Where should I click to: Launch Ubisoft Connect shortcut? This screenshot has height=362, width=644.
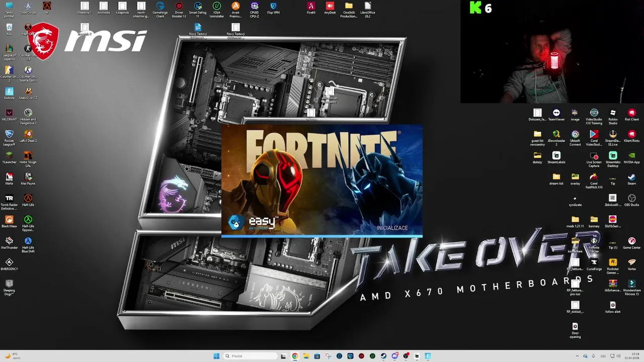pos(575,137)
